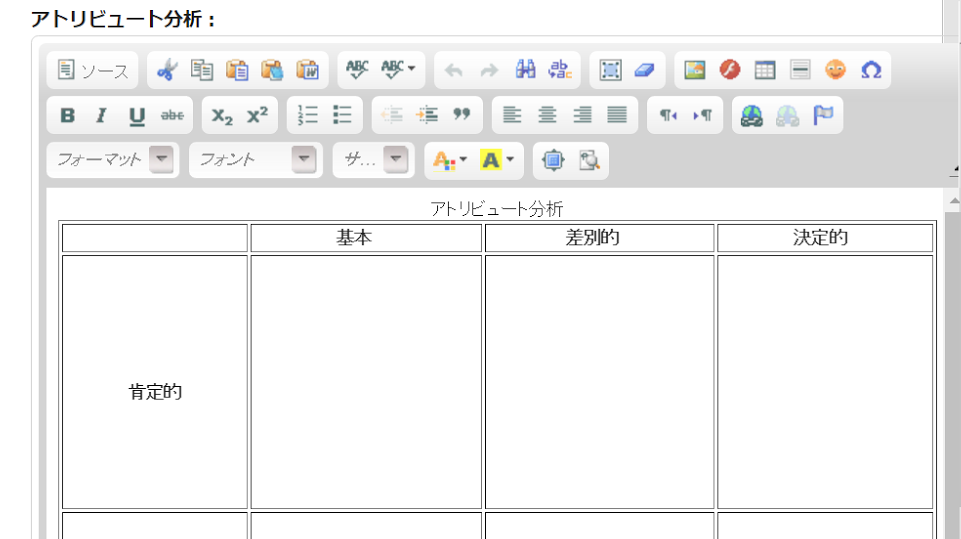Switch to ソース source view
This screenshot has width=961, height=539.
pos(93,70)
